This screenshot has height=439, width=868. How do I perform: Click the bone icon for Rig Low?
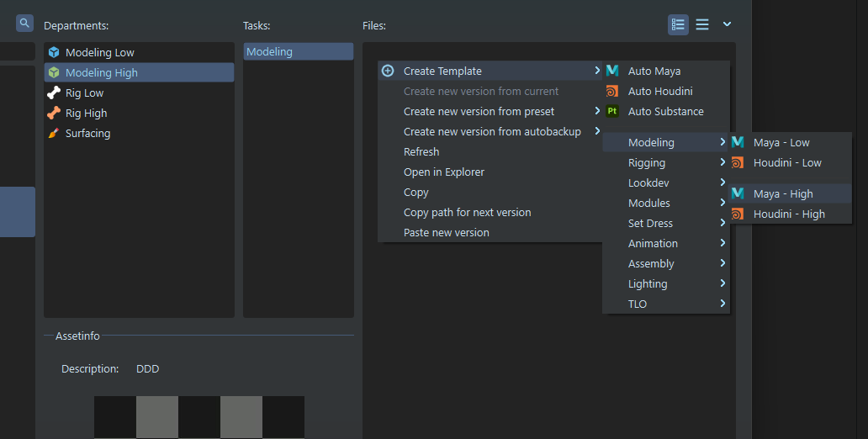pyautogui.click(x=54, y=93)
